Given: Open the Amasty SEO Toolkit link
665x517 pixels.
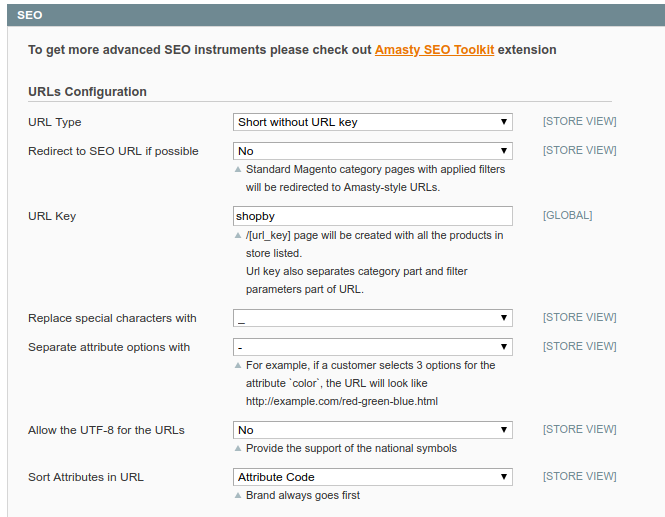Looking at the screenshot, I should pos(434,49).
